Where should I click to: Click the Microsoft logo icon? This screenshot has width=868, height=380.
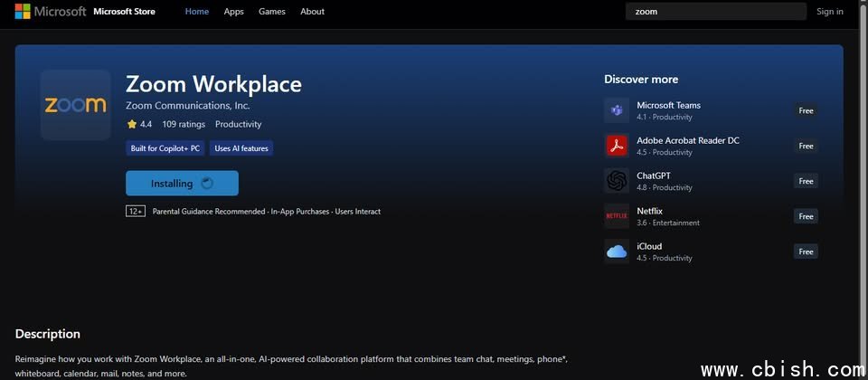pos(23,12)
